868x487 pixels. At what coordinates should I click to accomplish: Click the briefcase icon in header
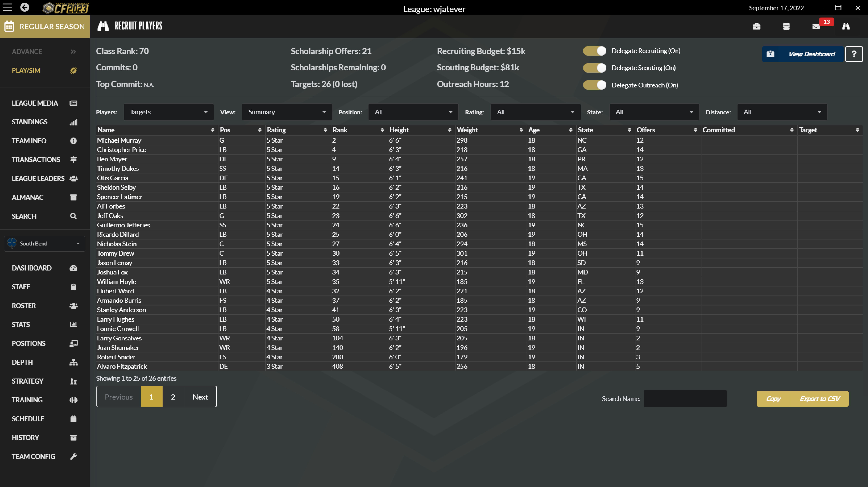(756, 26)
